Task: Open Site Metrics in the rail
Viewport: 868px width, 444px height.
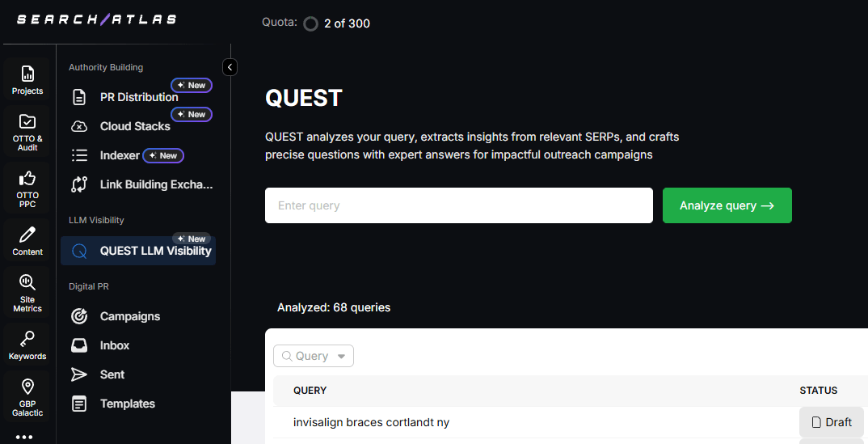Action: pyautogui.click(x=27, y=293)
